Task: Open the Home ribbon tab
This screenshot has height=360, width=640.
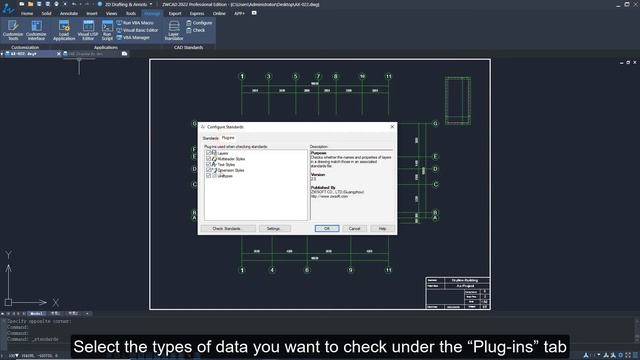Action: pyautogui.click(x=27, y=13)
